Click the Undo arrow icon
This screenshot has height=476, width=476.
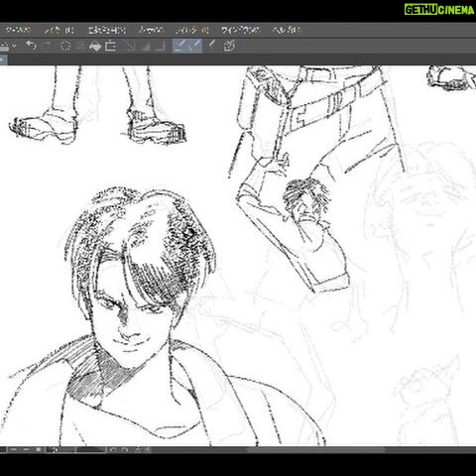(31, 46)
